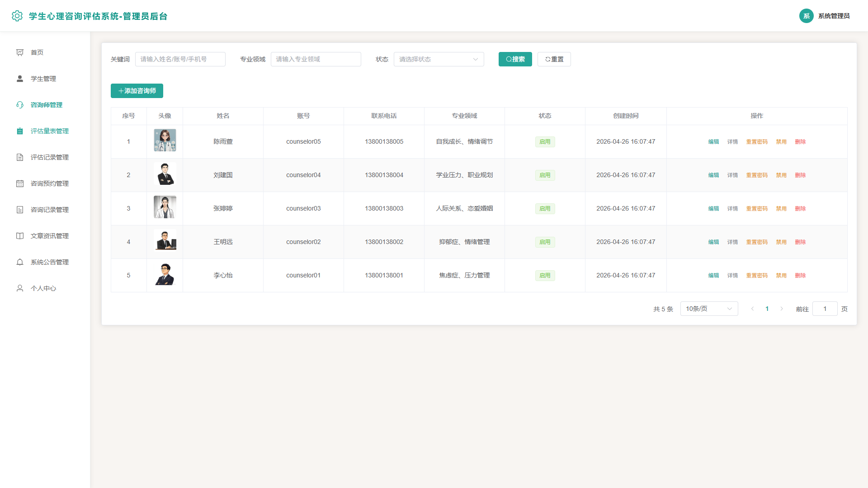Click 重置密码 for counselor02
This screenshot has height=488, width=868.
[757, 242]
